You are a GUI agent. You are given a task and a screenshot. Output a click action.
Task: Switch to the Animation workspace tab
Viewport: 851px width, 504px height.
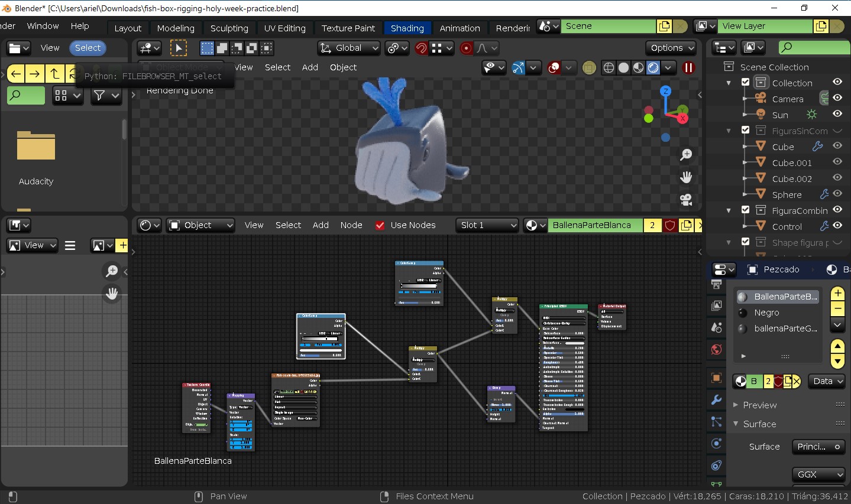coord(461,28)
